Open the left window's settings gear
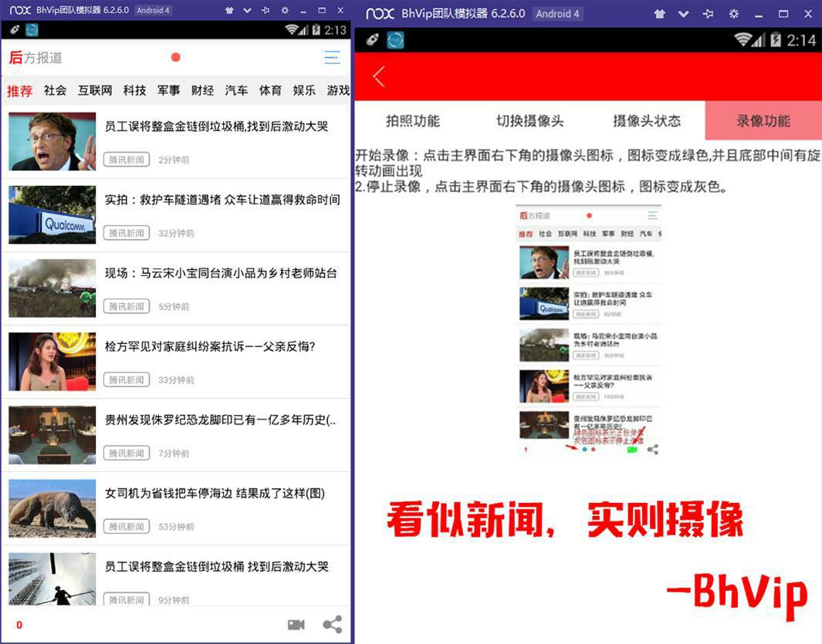The image size is (822, 644). [284, 10]
